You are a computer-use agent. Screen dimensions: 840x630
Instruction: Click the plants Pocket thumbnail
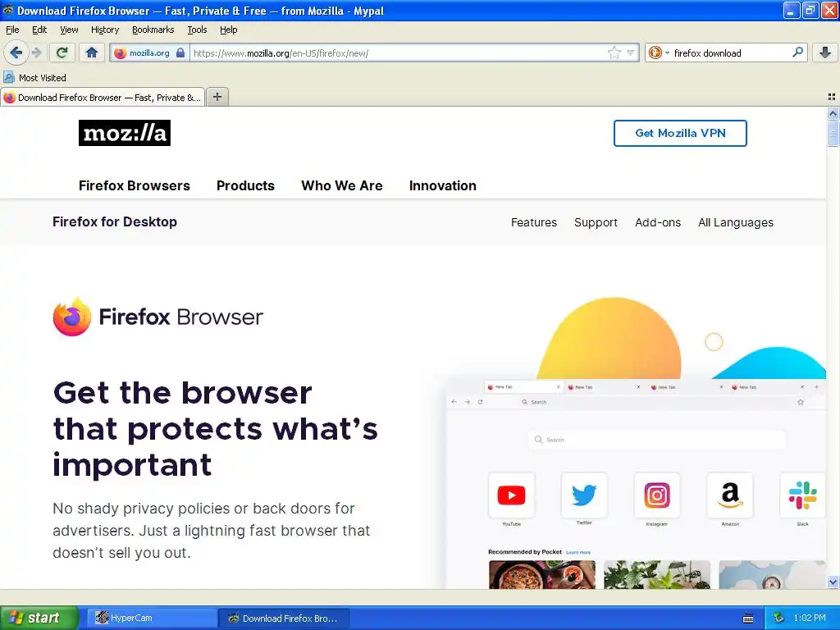point(657,574)
